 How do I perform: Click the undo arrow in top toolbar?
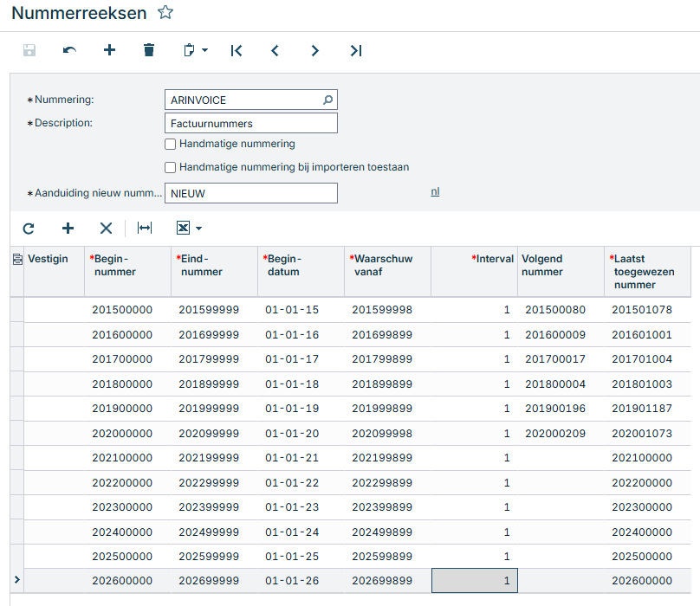(69, 50)
